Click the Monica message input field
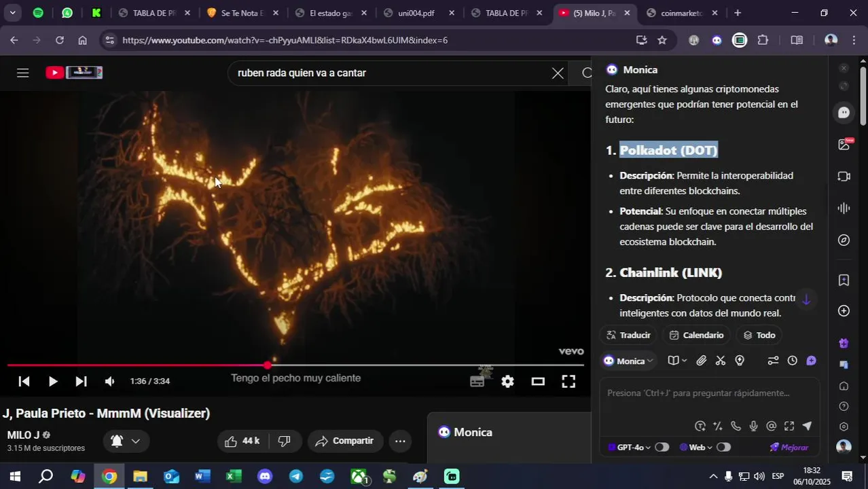 point(709,393)
